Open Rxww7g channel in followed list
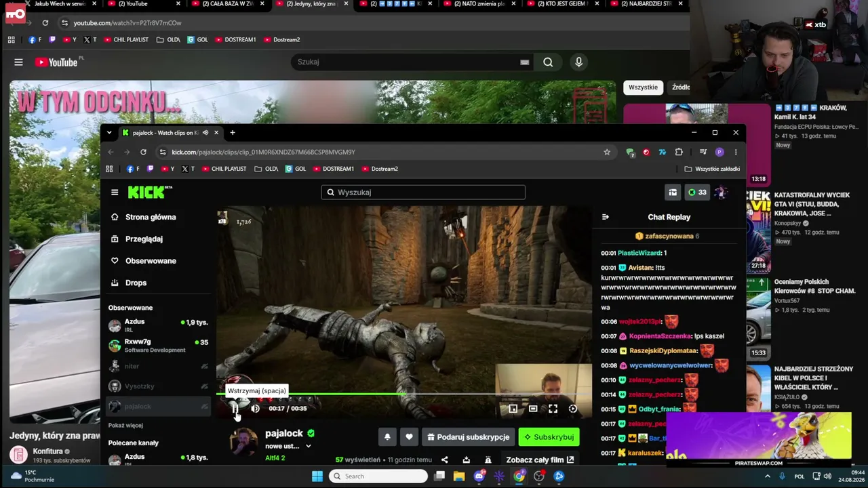The image size is (868, 488). (158, 346)
